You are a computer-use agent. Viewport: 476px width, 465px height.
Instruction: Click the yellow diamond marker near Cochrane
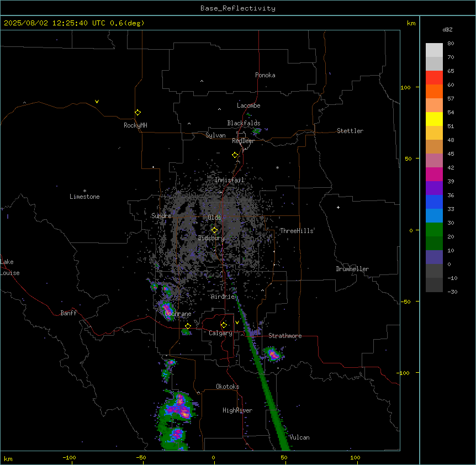point(188,326)
